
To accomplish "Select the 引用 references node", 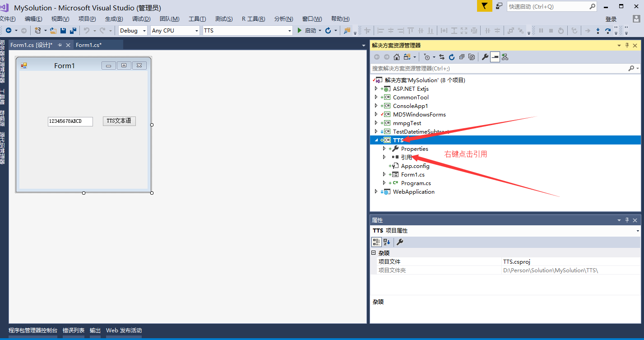I will point(407,157).
